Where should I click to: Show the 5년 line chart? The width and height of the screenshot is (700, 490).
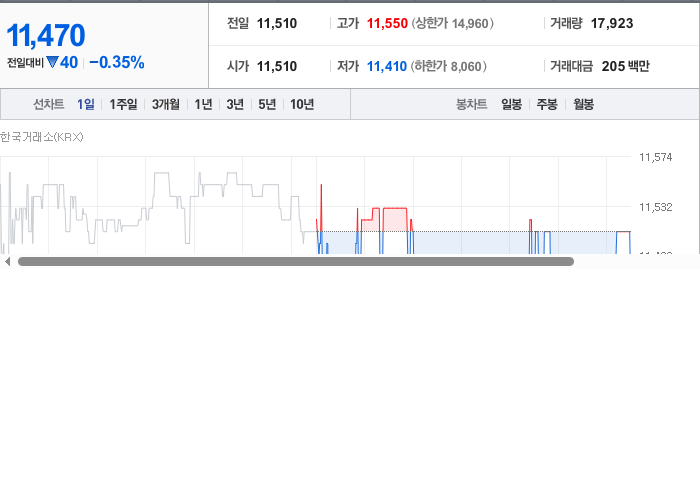click(x=267, y=104)
